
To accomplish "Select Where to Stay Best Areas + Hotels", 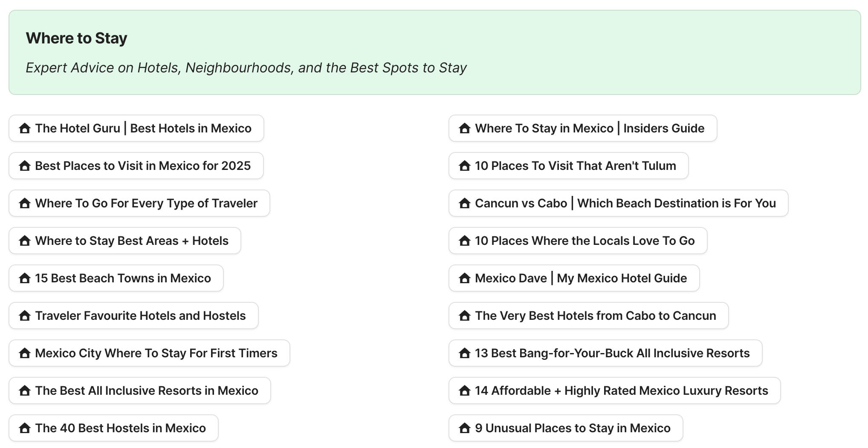I will coord(124,241).
